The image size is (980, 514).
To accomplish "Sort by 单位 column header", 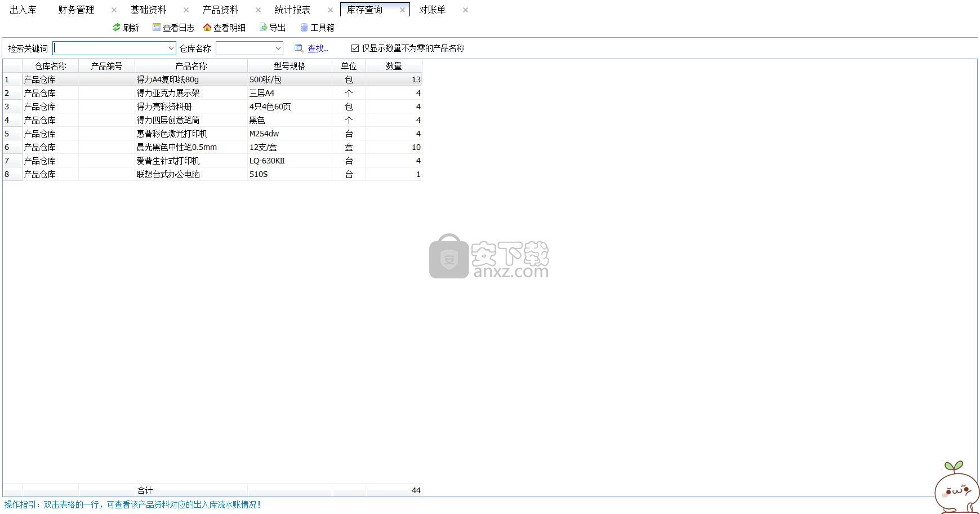I will tap(349, 66).
